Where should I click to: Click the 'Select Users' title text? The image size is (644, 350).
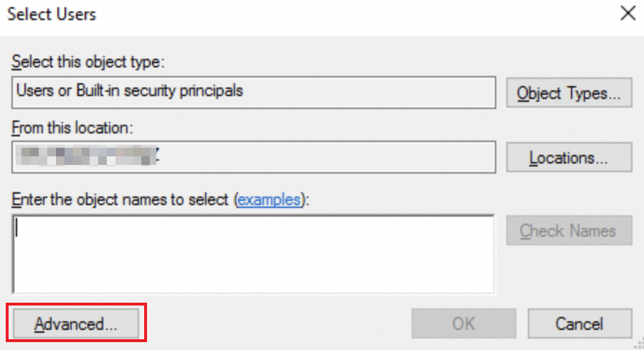[52, 14]
